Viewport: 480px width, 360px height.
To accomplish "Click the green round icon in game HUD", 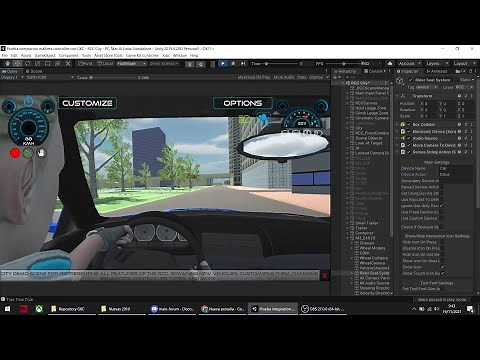I will (x=28, y=153).
